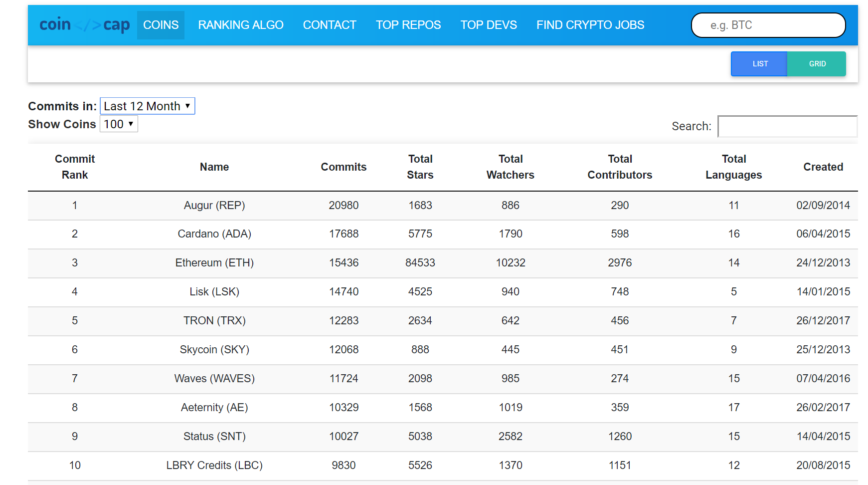Switch to GRID view
This screenshot has width=868, height=485.
coord(817,64)
